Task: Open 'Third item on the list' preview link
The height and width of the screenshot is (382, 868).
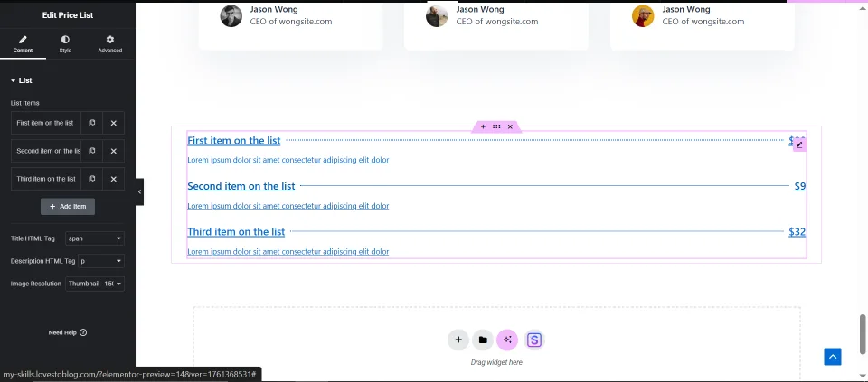Action: pyautogui.click(x=236, y=231)
